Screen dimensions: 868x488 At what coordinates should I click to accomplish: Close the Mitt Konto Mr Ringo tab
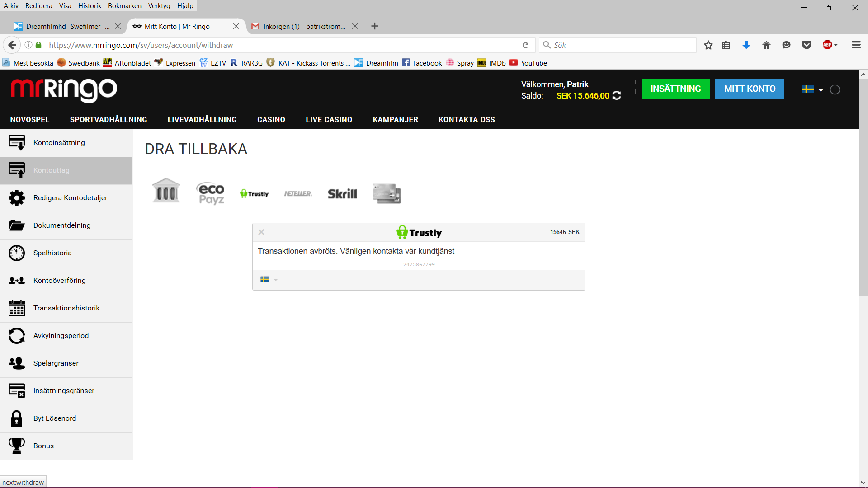236,26
